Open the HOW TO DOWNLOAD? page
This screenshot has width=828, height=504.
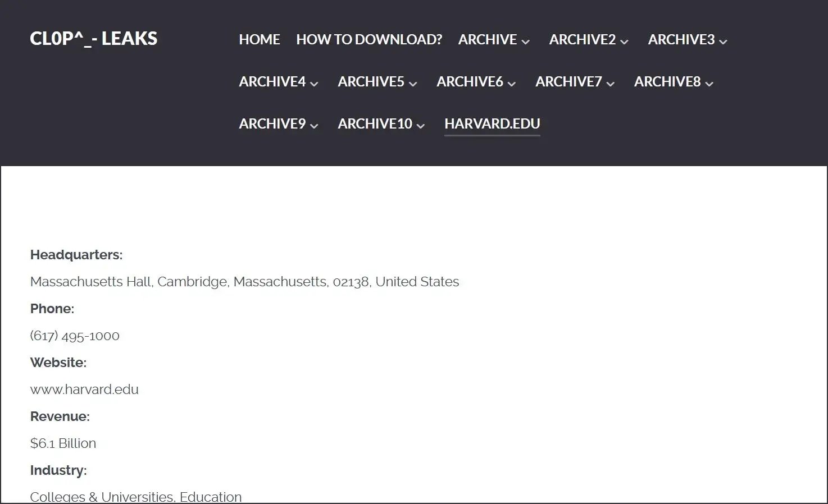pyautogui.click(x=368, y=40)
